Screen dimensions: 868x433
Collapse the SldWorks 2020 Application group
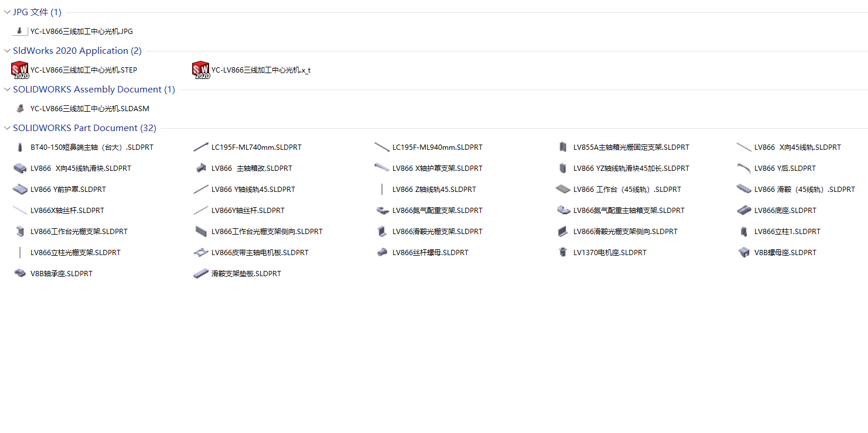pos(6,50)
